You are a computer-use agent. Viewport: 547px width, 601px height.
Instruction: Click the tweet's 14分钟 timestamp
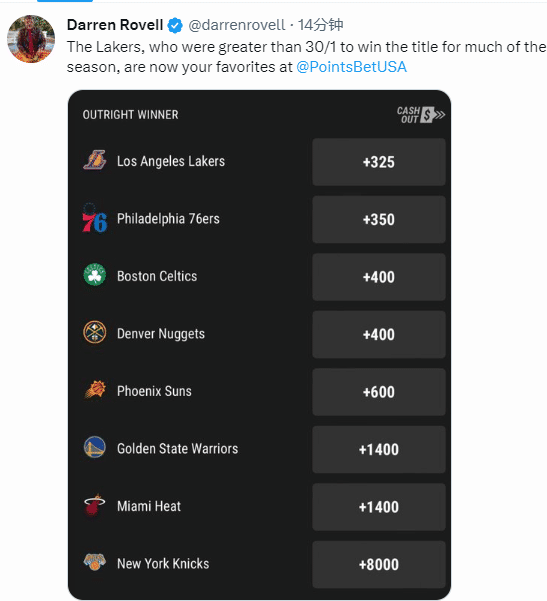(x=320, y=25)
